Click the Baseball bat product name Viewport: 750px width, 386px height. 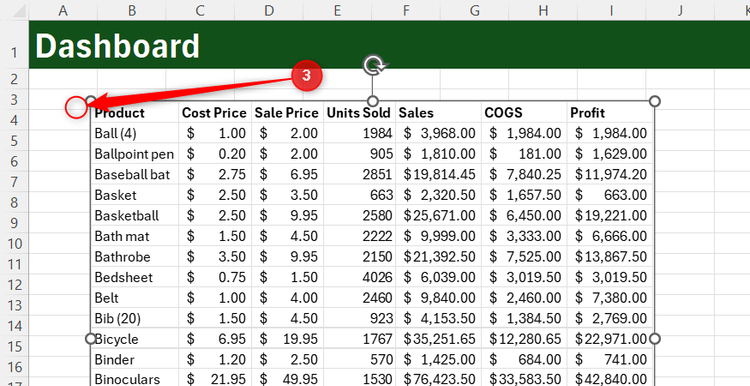[x=132, y=175]
